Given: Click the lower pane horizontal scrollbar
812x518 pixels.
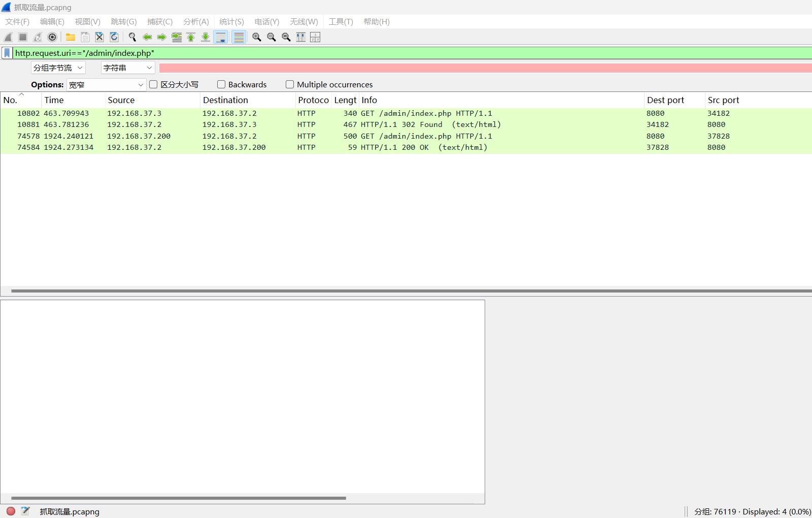Looking at the screenshot, I should coord(179,498).
